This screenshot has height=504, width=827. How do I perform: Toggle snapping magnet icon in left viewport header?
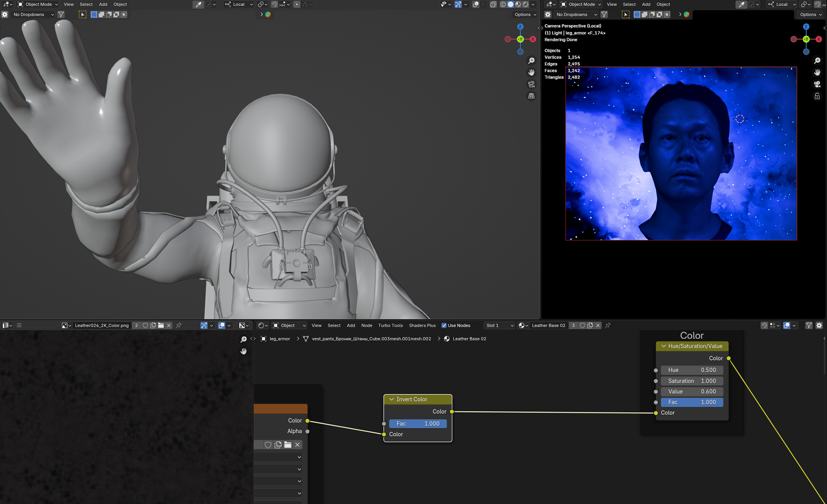(274, 4)
